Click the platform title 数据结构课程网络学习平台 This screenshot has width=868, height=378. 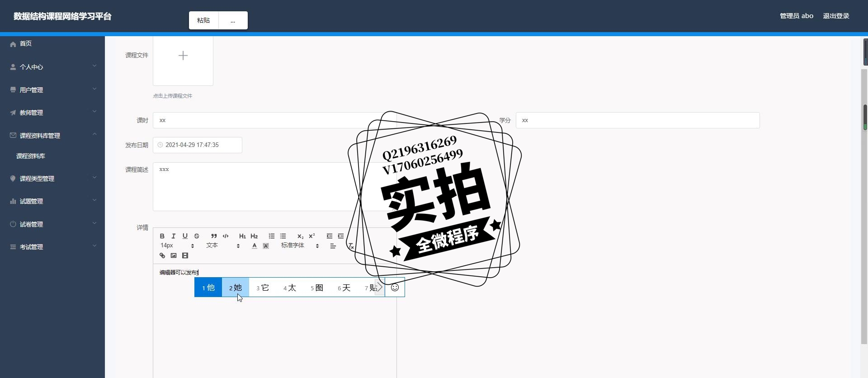[62, 16]
